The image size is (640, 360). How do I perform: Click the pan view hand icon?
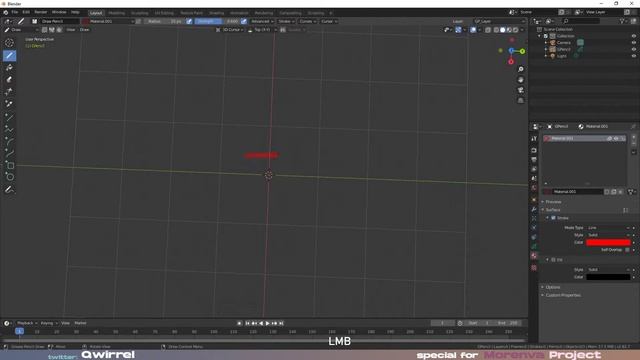pyautogui.click(x=520, y=80)
